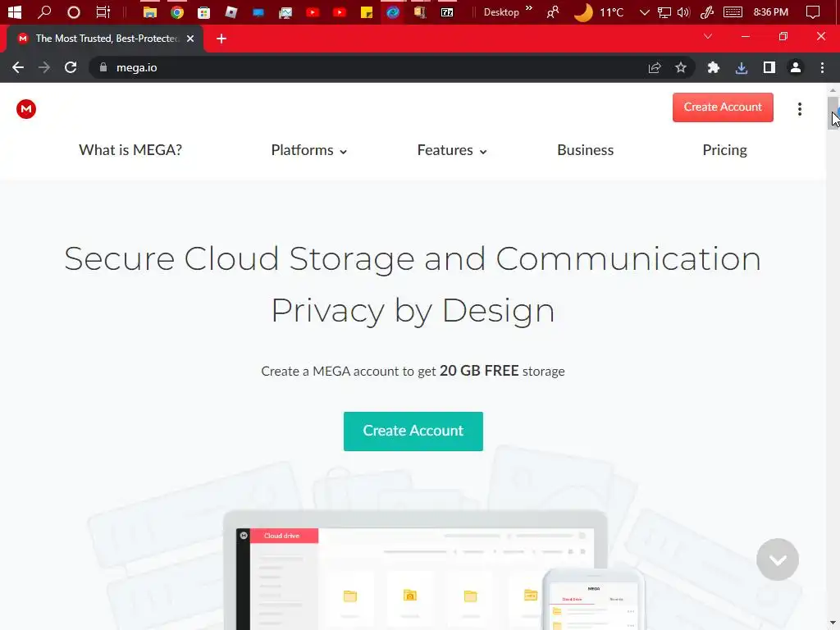Open the Desktop toolbar overflow chevron
This screenshot has width=840, height=630.
coord(529,8)
